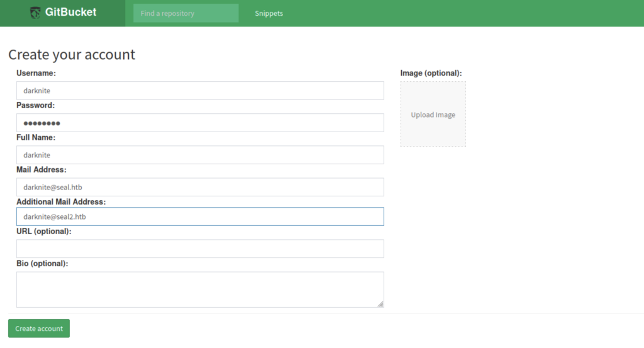
Task: Focus the Find a repository search box
Action: point(186,13)
